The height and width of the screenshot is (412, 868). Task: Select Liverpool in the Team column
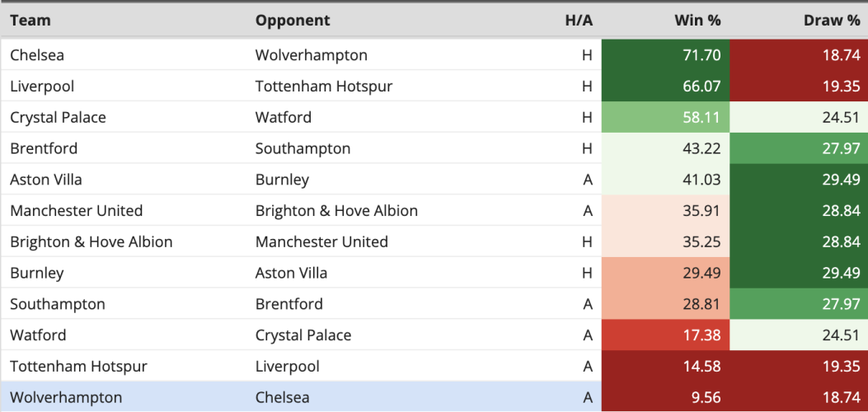42,87
